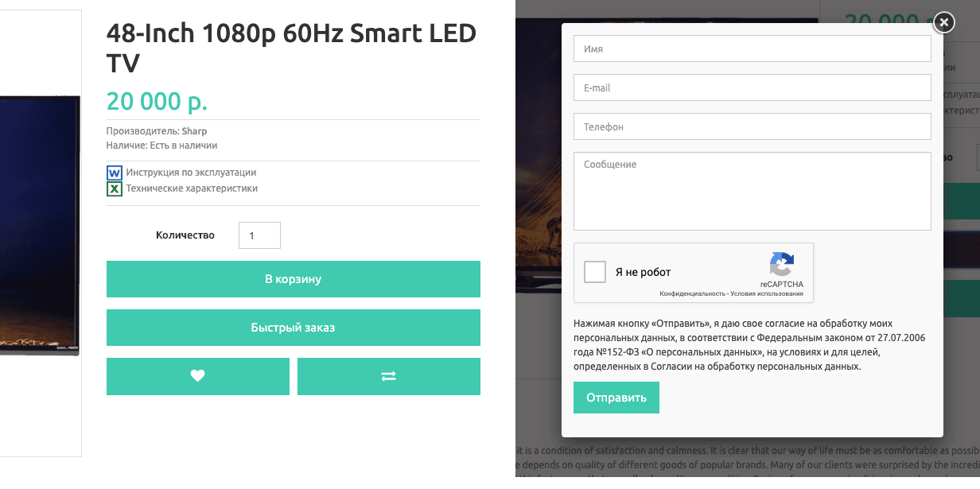This screenshot has height=489, width=980.
Task: Check the "Я не робот" checkbox
Action: coord(595,272)
